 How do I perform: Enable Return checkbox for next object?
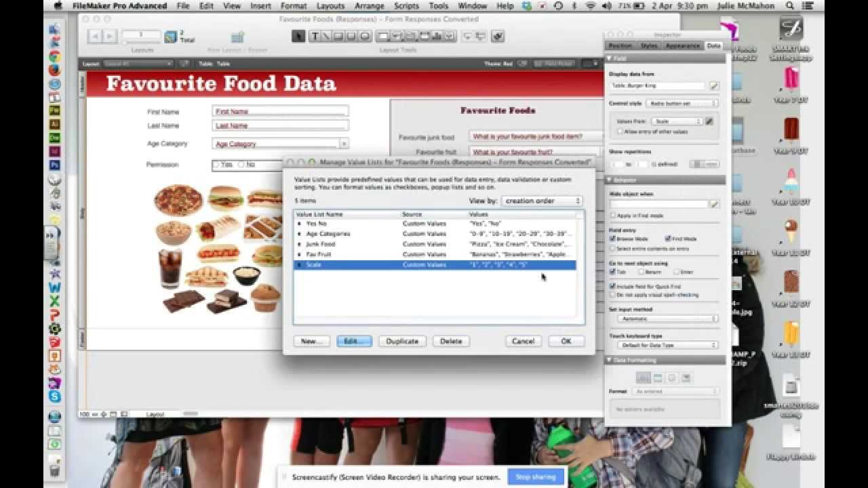641,272
